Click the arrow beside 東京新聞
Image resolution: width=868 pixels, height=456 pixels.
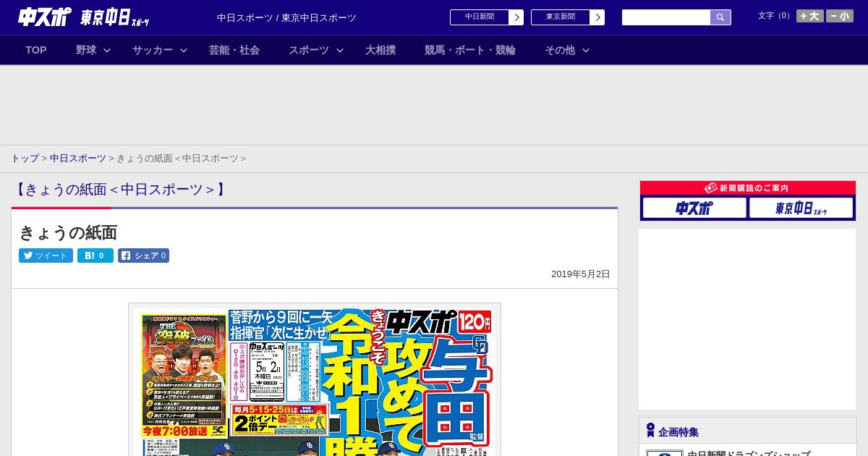(597, 17)
